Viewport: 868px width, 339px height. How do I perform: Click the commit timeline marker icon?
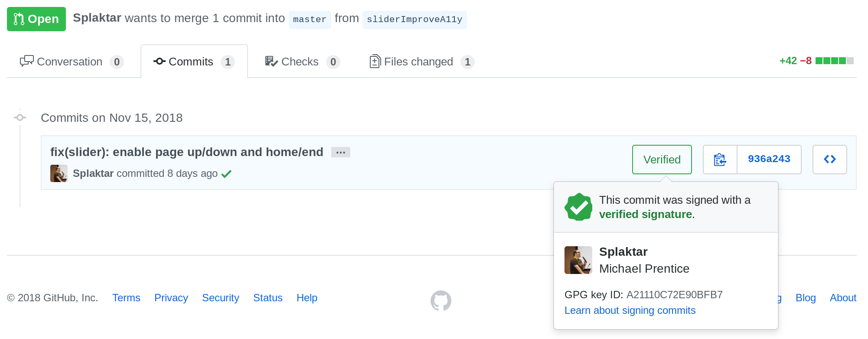tap(20, 117)
